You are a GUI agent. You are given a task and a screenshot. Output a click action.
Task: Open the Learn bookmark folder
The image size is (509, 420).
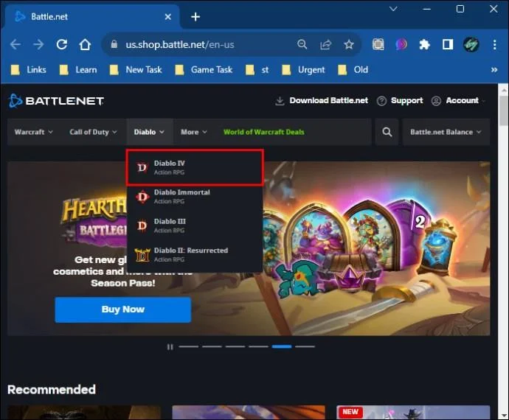click(x=78, y=70)
